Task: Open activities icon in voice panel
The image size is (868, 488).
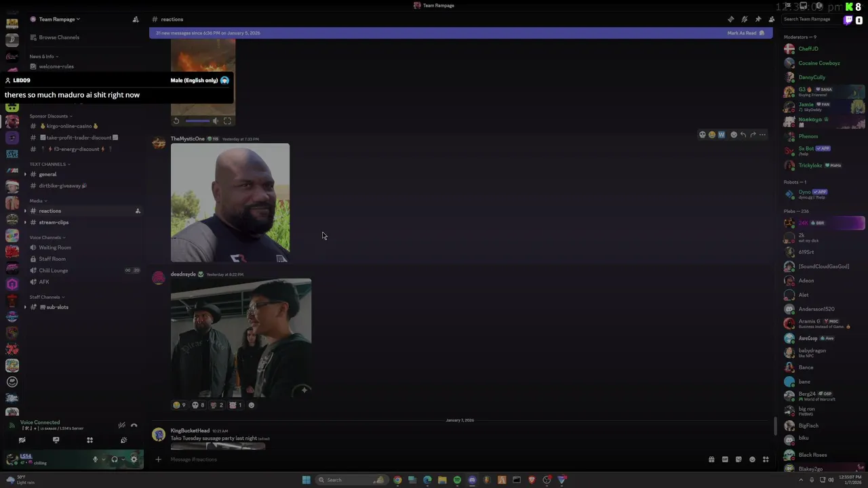Action: pos(90,440)
